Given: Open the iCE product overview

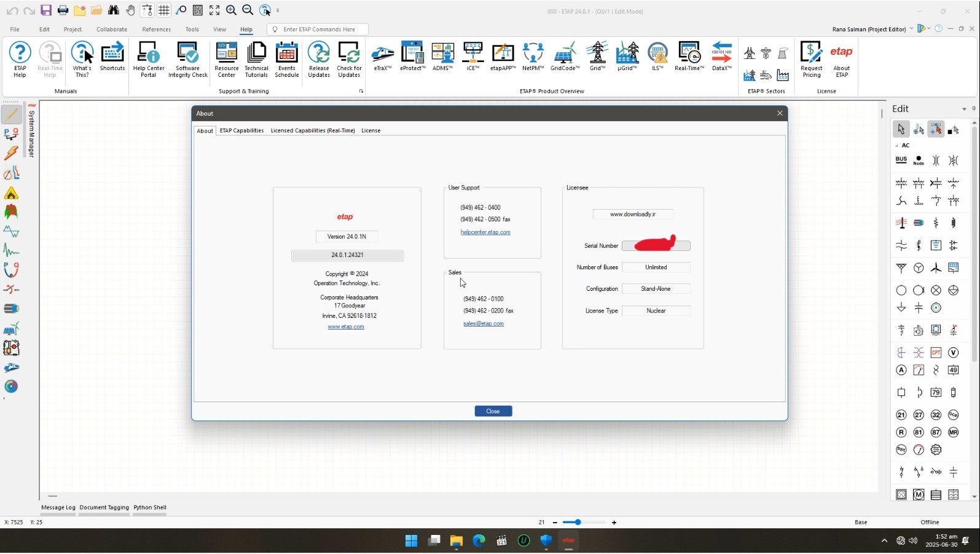Looking at the screenshot, I should pos(472,57).
